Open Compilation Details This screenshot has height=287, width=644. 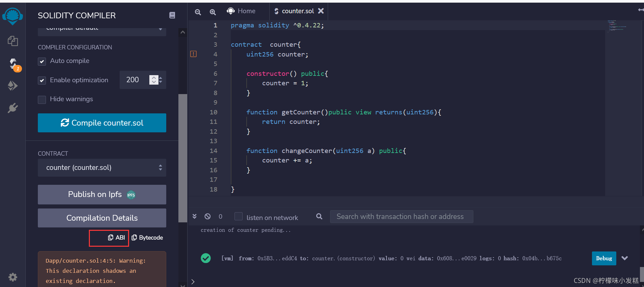coord(102,218)
